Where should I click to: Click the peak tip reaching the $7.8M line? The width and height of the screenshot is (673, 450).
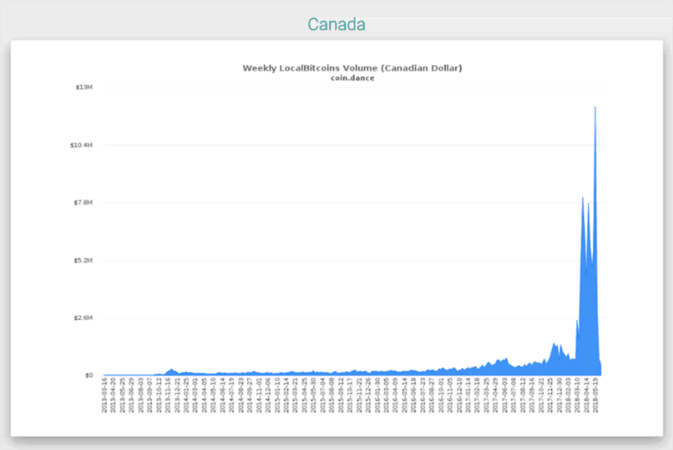click(x=583, y=198)
